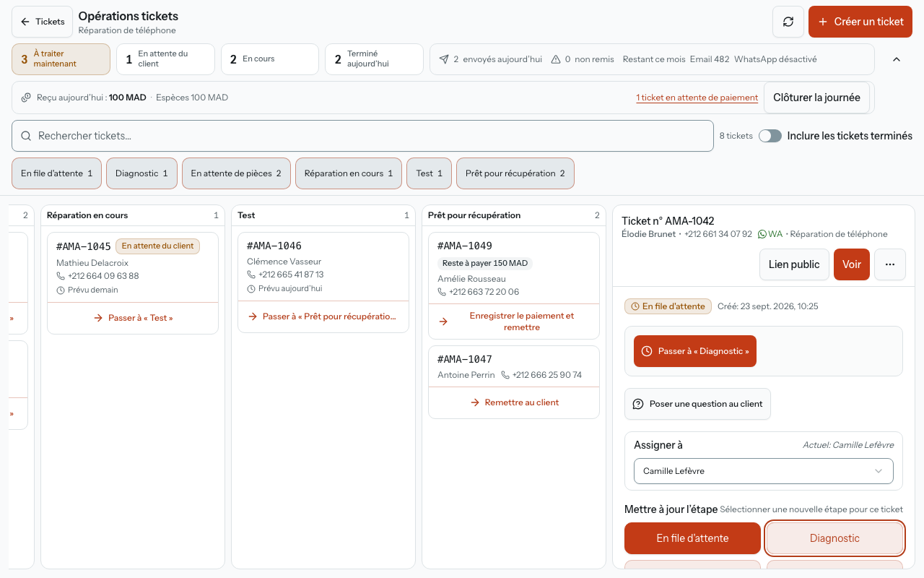
Task: Open Lien public for the ticket
Action: [794, 264]
